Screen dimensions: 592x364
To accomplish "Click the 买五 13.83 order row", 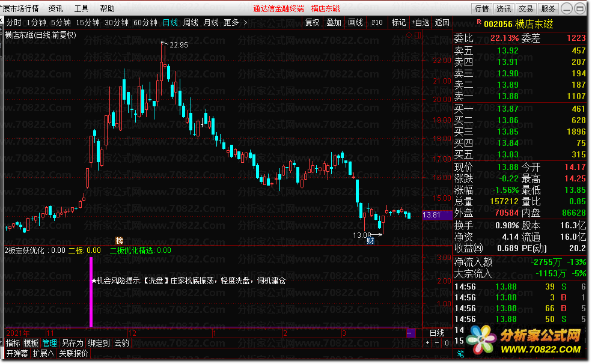I will click(x=520, y=154).
